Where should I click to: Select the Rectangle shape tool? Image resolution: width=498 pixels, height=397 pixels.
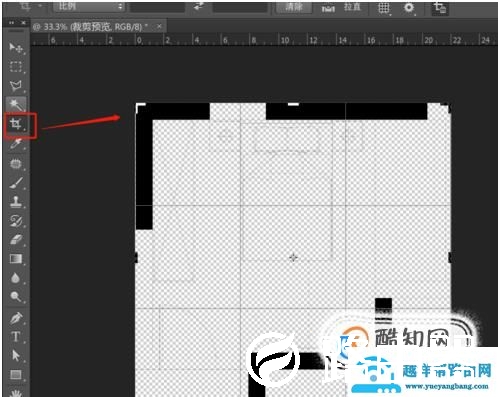click(16, 375)
